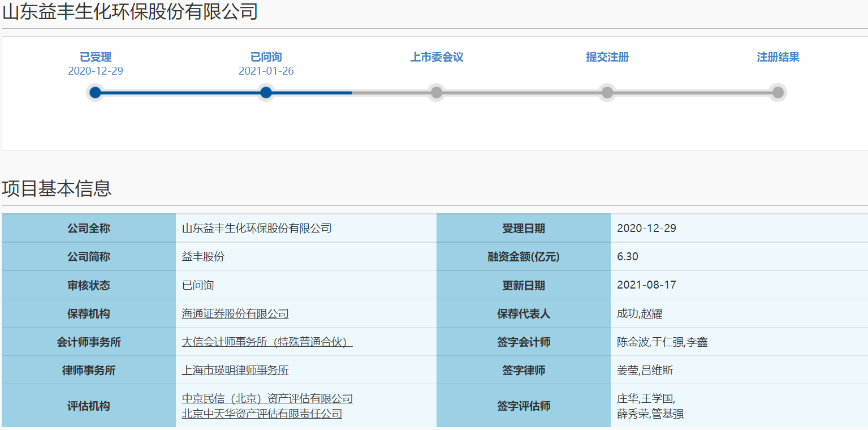Click the financing amount value 6.30
Image resolution: width=868 pixels, height=430 pixels.
(x=628, y=257)
